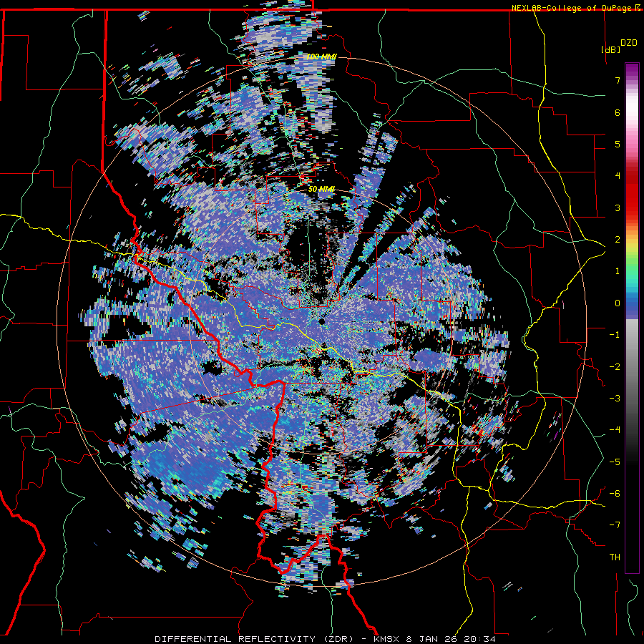Click the 7 value on color scale
Screen dimensions: 644x644
[x=618, y=80]
